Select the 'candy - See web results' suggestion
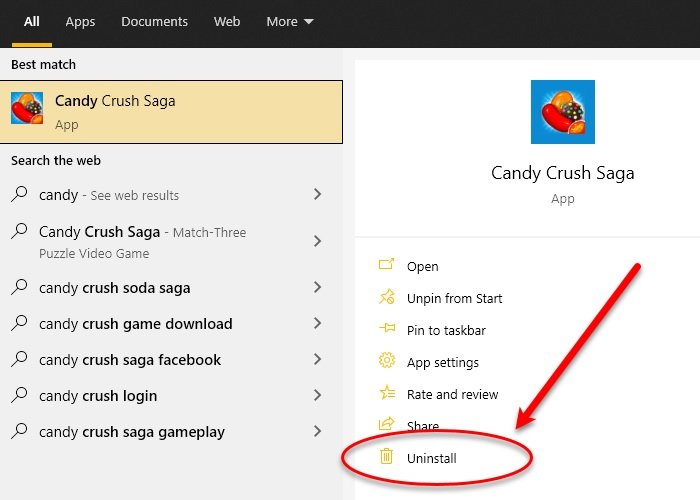700x500 pixels. pos(171,195)
